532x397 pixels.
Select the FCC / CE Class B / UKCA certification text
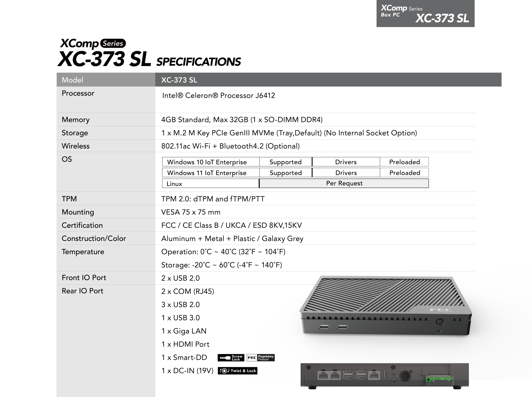tap(231, 225)
